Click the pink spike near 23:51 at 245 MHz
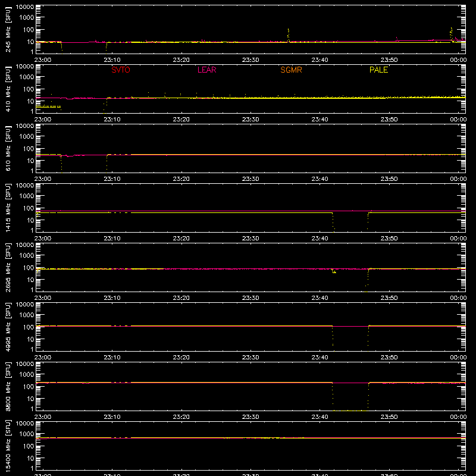Screen dimensions: 476x476 pos(397,39)
